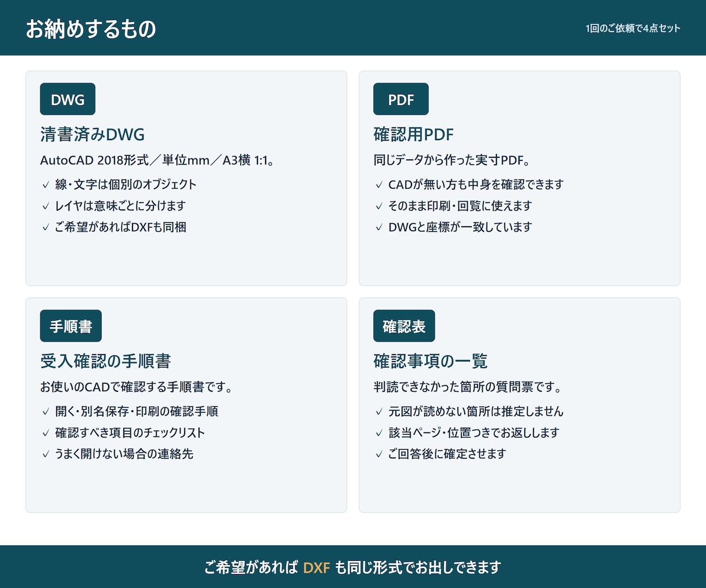Screen dimensions: 706x588
Task: Click the checkmark beside 確認すべき項目のチェックリスト
Action: 46,433
